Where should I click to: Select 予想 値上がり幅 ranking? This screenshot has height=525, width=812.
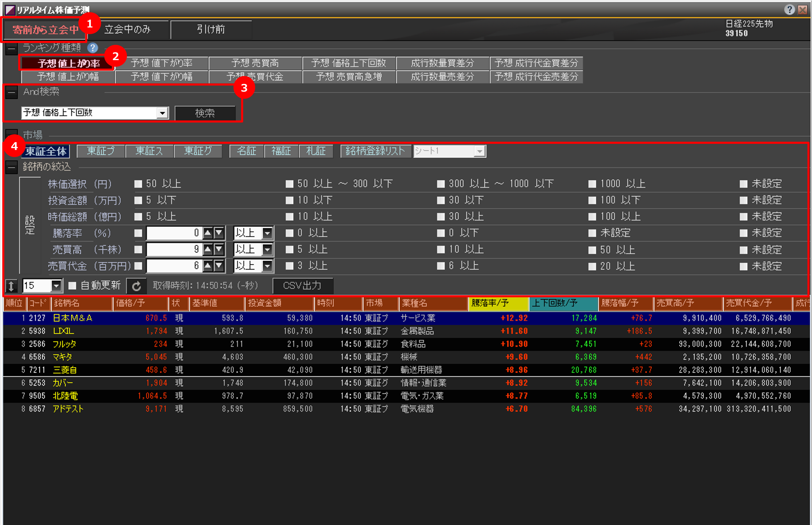pos(68,77)
